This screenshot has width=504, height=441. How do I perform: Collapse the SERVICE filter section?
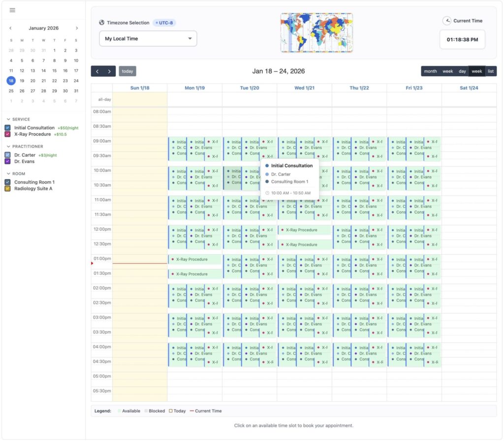coord(8,119)
